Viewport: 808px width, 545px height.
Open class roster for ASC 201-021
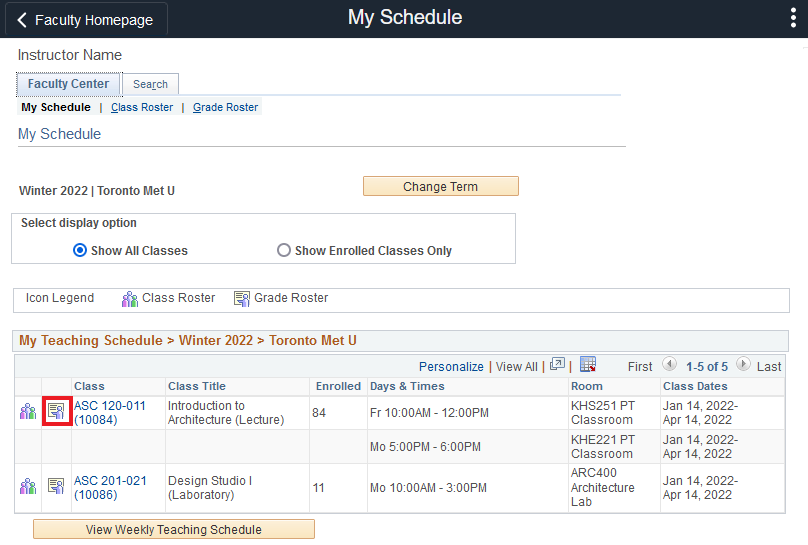(x=28, y=487)
